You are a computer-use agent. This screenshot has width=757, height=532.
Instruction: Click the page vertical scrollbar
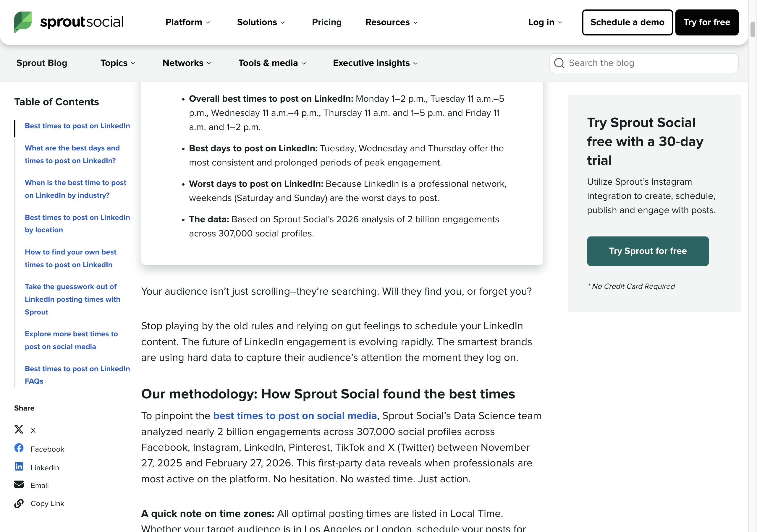[x=753, y=30]
